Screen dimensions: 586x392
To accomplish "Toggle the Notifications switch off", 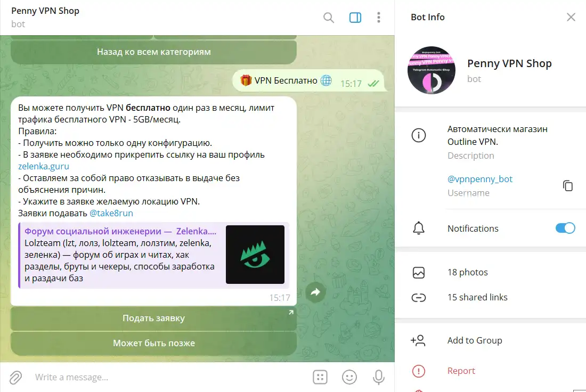I will [565, 228].
